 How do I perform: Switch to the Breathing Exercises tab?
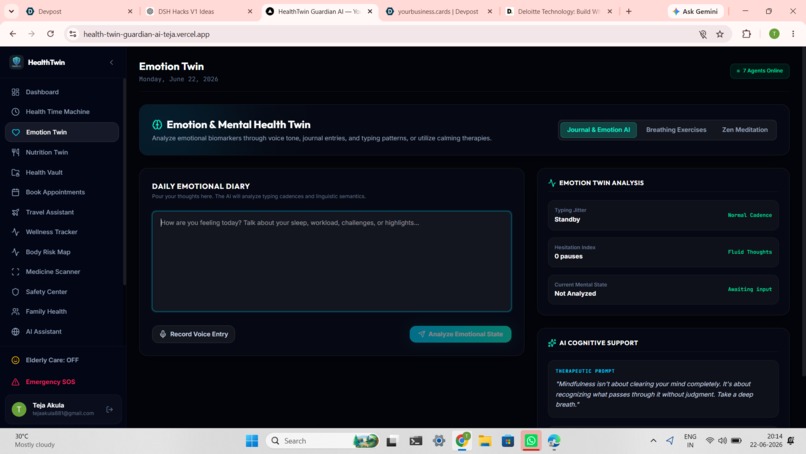[x=676, y=130]
